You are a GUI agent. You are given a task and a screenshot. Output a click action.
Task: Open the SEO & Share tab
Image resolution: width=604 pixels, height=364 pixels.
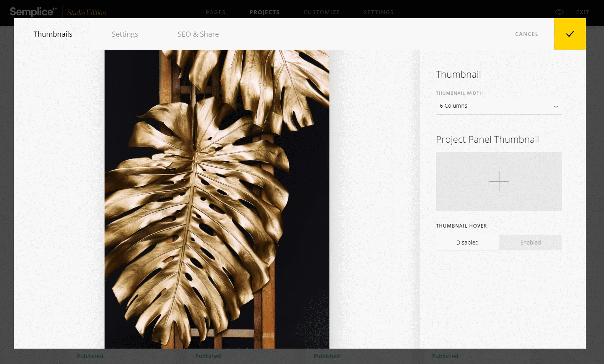[198, 34]
